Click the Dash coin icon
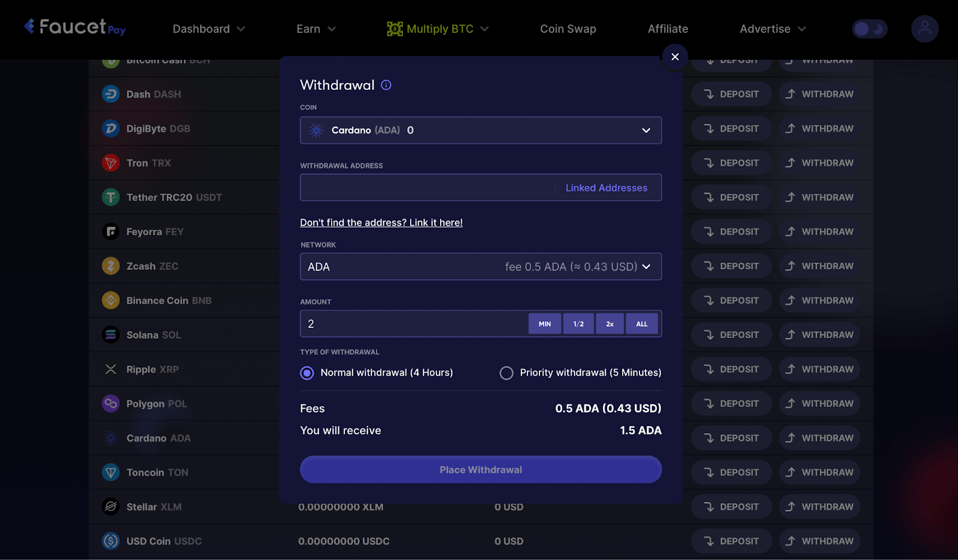The width and height of the screenshot is (958, 560). pyautogui.click(x=111, y=95)
